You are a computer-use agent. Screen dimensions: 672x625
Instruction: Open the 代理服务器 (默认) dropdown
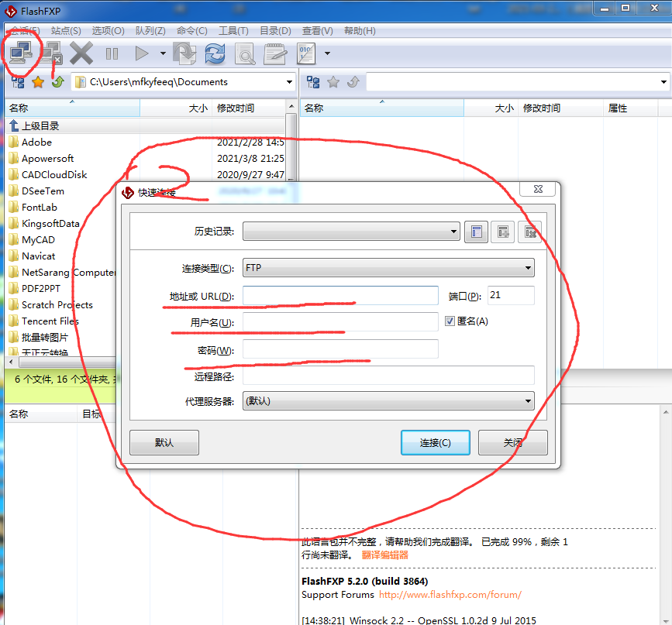pyautogui.click(x=389, y=401)
